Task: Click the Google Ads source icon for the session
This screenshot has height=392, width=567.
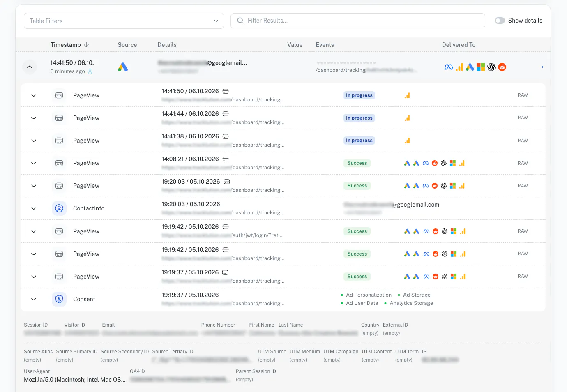Action: [123, 67]
